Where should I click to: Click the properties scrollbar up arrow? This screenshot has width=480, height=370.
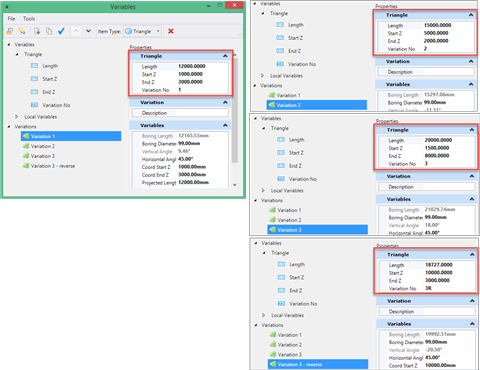click(x=235, y=55)
